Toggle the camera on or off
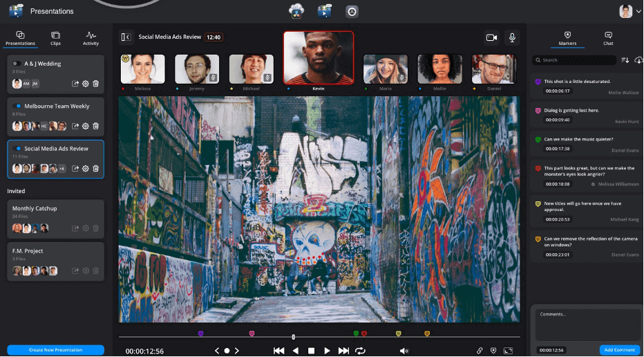 491,37
